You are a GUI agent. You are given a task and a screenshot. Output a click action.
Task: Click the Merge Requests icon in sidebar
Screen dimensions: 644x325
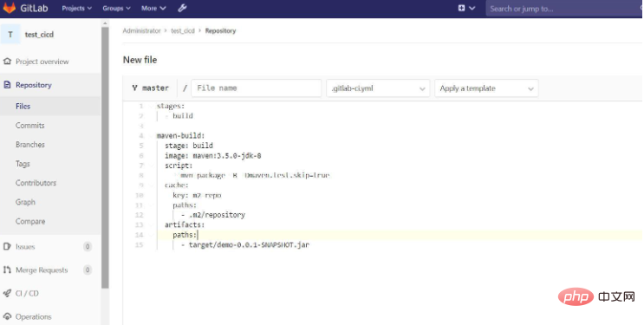point(7,270)
